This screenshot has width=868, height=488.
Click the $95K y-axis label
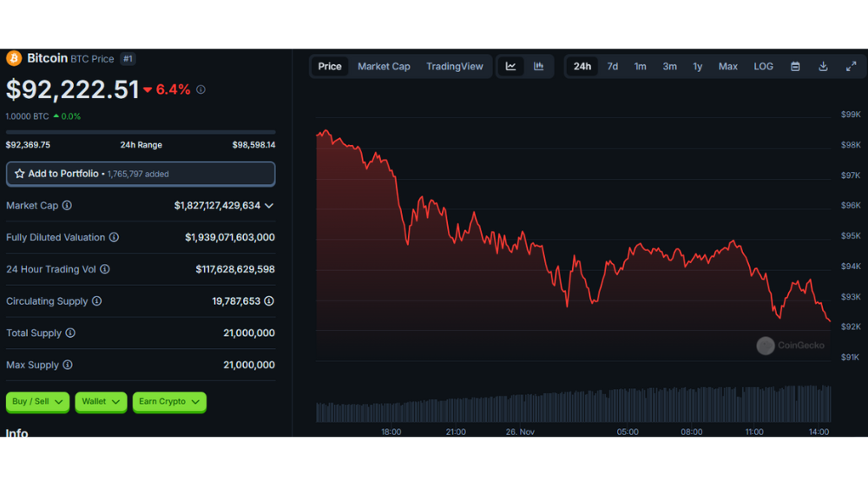click(x=851, y=236)
